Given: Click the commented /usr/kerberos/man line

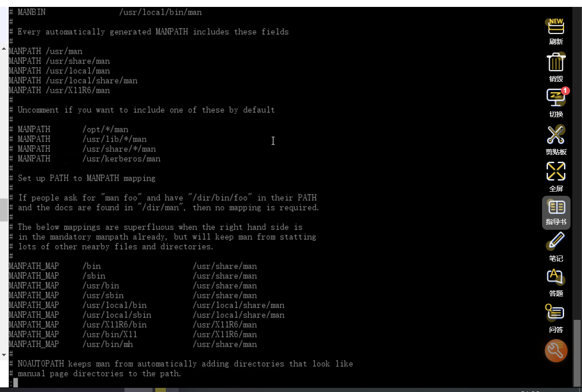Looking at the screenshot, I should [85, 159].
